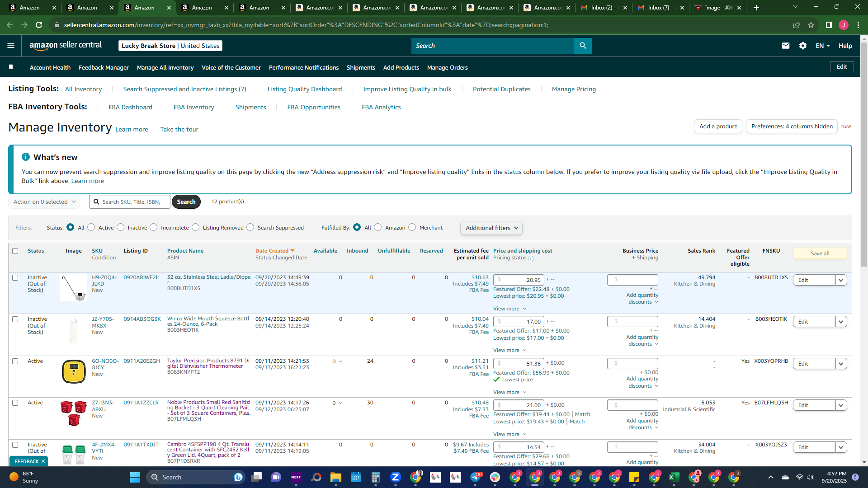Click the page vertical scrollbar
This screenshot has height=488, width=868.
864,154
